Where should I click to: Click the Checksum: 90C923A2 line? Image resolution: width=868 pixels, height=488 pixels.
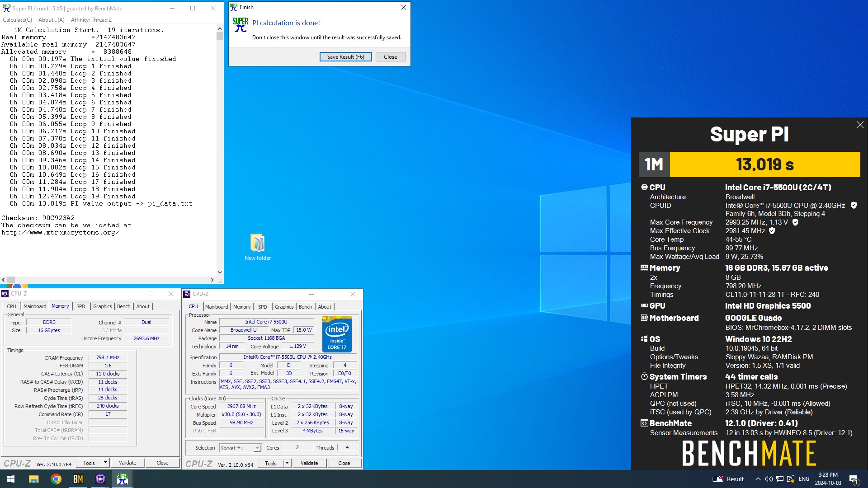pyautogui.click(x=38, y=218)
